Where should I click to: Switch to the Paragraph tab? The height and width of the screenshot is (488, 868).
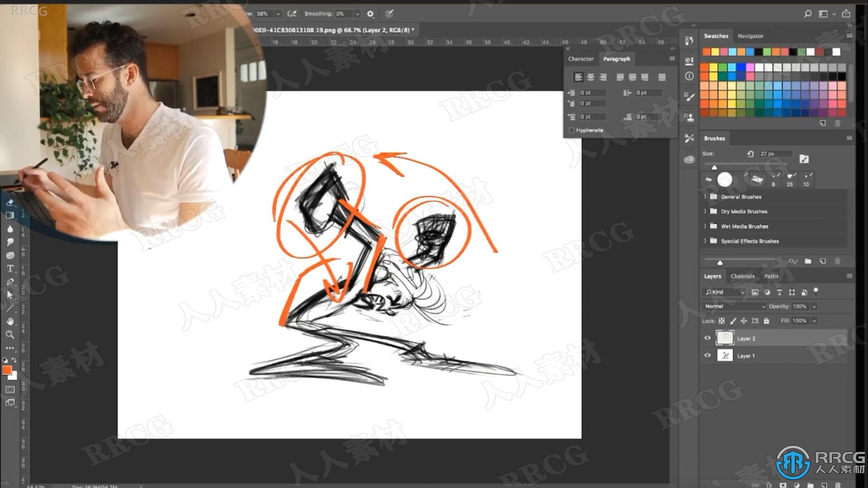point(616,59)
